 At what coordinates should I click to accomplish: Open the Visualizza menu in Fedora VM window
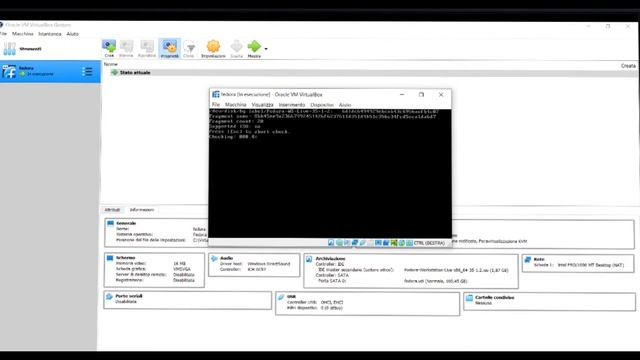pos(262,105)
